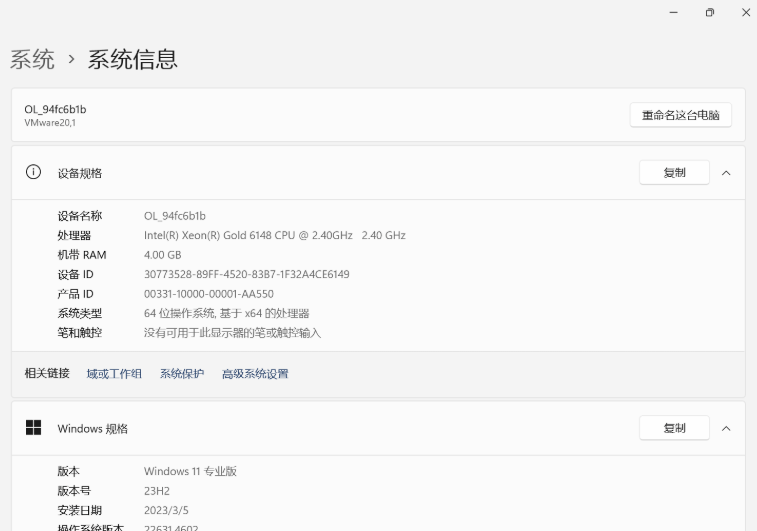
Task: Click the 系统信息 page title
Action: tap(133, 59)
